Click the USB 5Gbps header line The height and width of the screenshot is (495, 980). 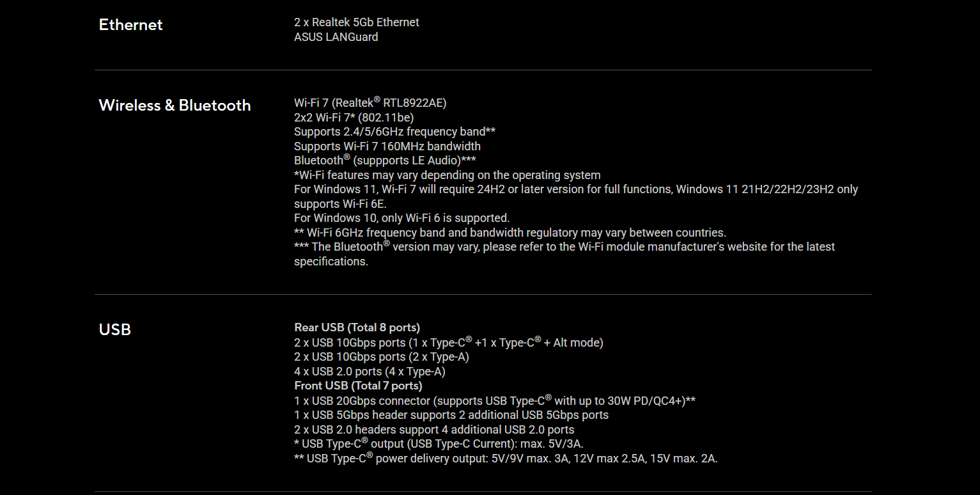tap(451, 415)
